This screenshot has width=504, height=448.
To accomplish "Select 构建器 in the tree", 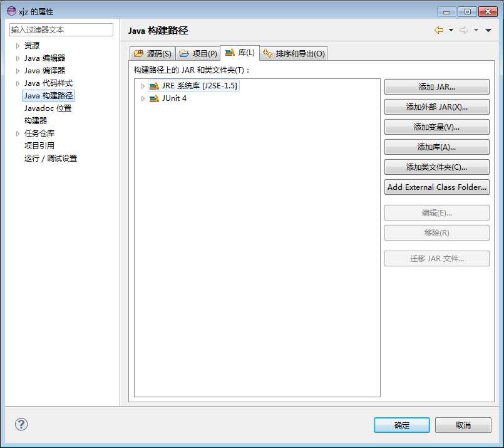I will [36, 121].
